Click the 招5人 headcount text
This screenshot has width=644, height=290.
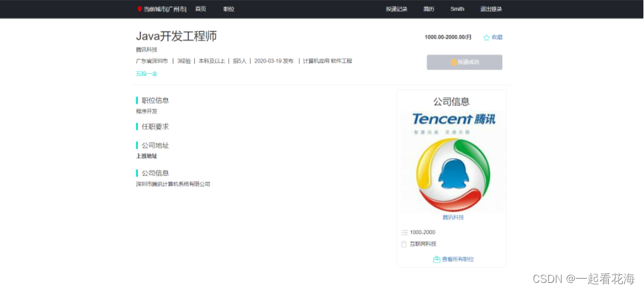tap(239, 61)
